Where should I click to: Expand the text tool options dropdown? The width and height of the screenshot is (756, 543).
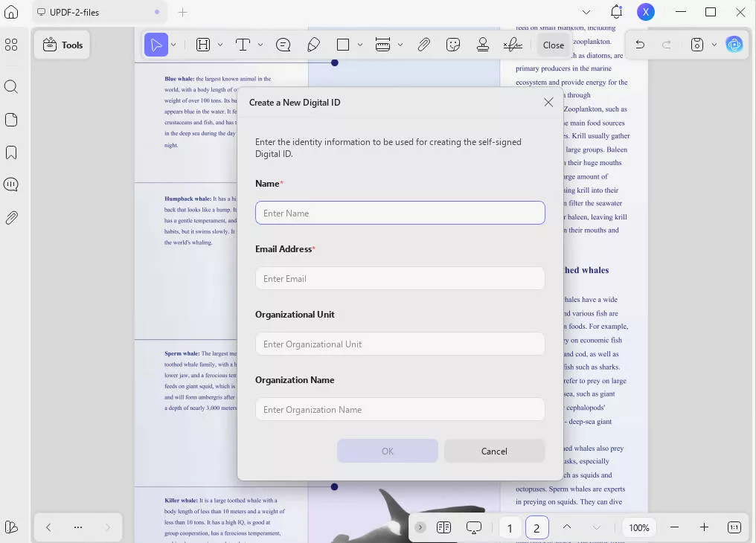click(259, 45)
